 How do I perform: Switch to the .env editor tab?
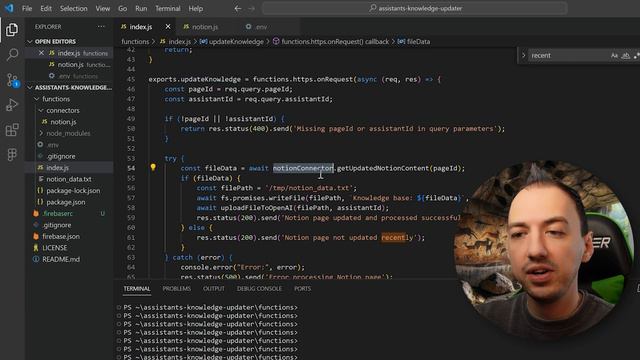261,27
